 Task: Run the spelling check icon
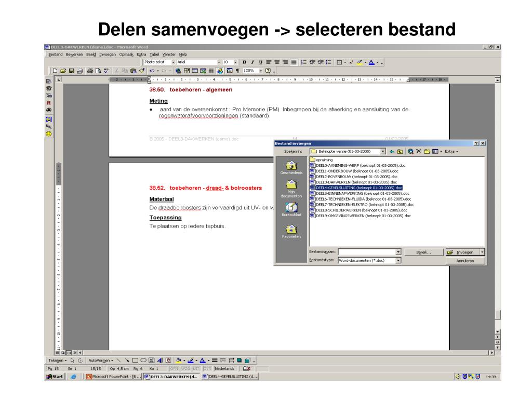(x=106, y=71)
